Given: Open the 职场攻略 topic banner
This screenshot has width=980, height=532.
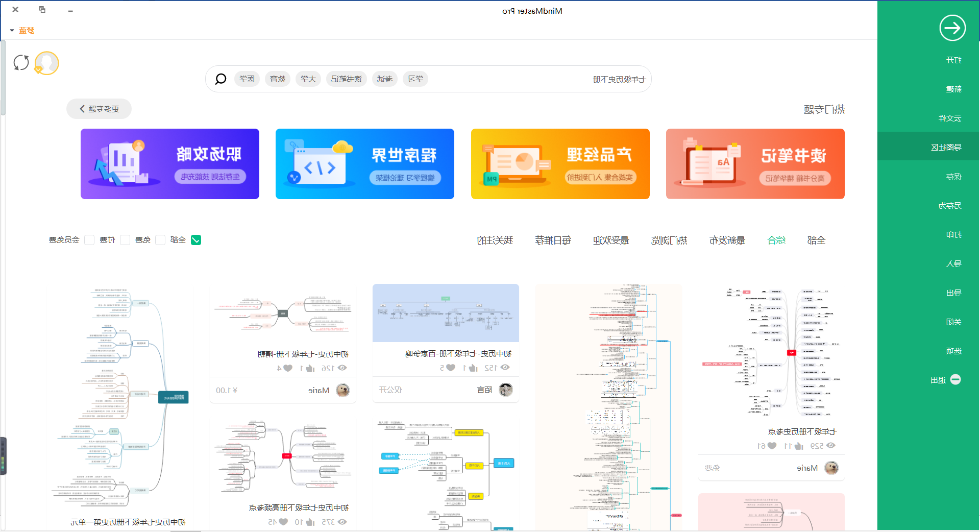Looking at the screenshot, I should point(170,164).
